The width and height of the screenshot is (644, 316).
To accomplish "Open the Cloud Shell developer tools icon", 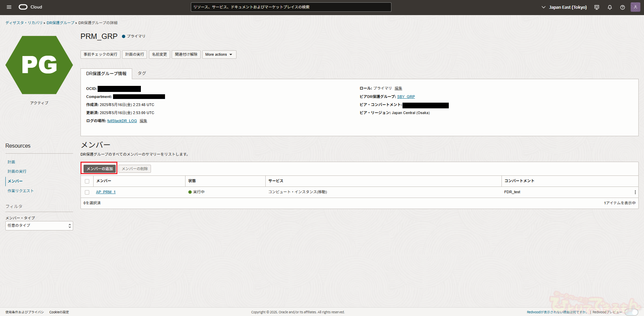I will click(x=597, y=7).
